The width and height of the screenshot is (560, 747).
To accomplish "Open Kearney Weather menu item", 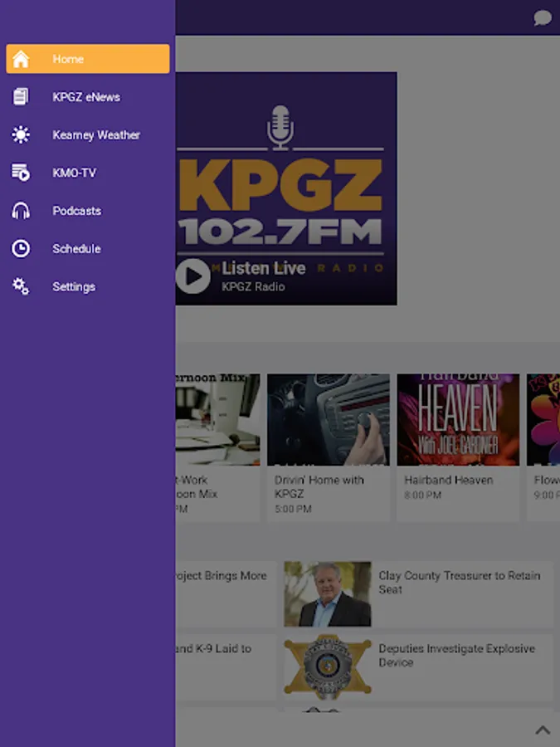I will coord(88,134).
